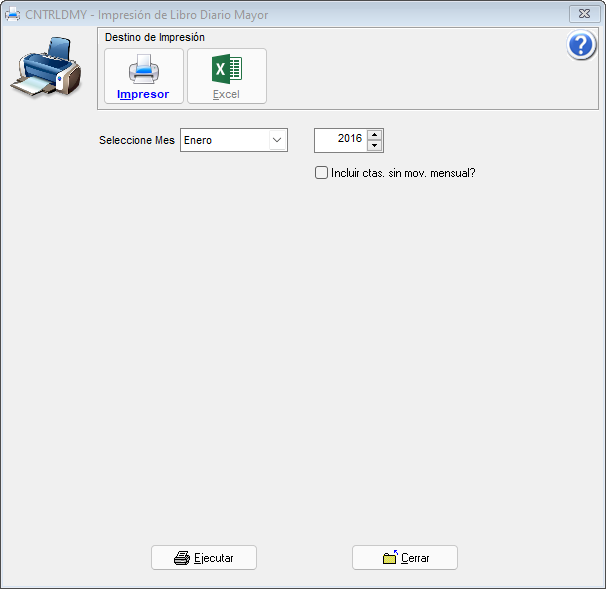Open the Seleccione Mes dropdown showing Enero
Viewport: 606px width, 589px height.
(x=234, y=140)
